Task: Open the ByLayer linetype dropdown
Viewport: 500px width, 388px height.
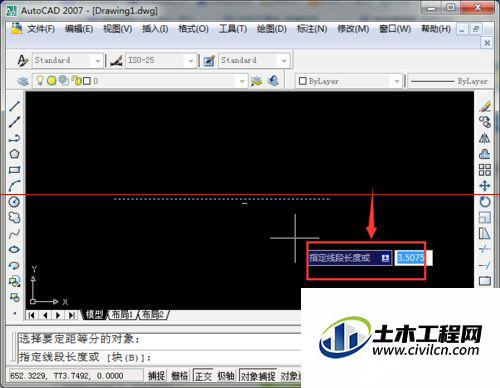Action: [450, 81]
